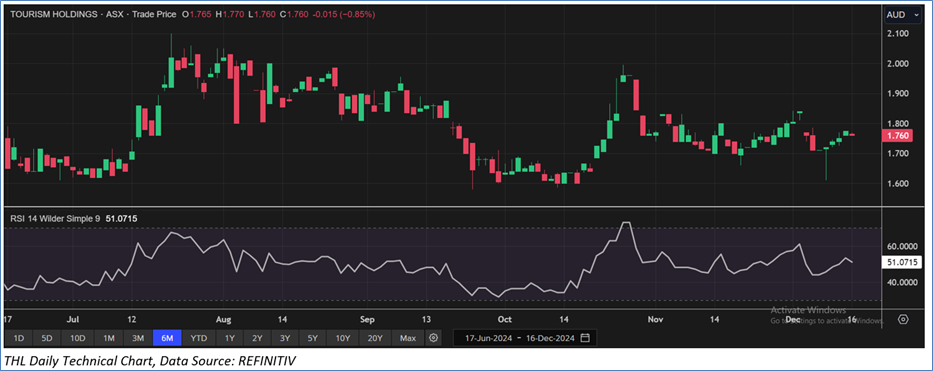Switch to 2Y time range
This screenshot has height=371, width=933.
(x=257, y=338)
